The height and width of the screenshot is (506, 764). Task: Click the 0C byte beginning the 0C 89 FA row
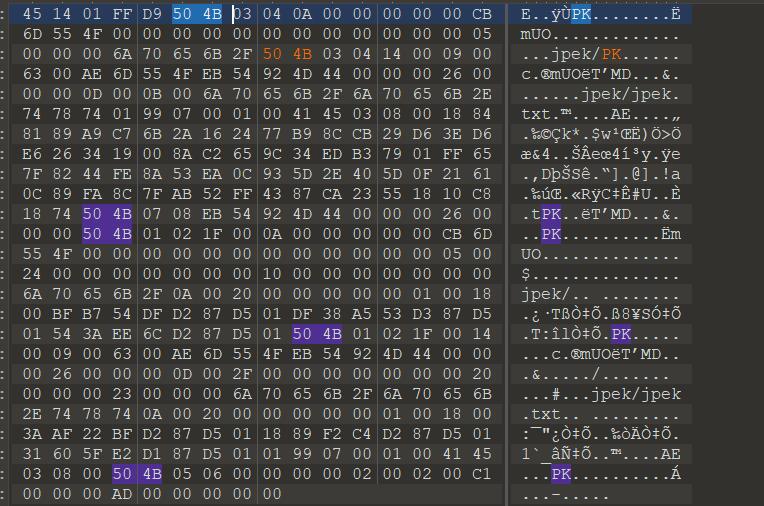click(35, 194)
